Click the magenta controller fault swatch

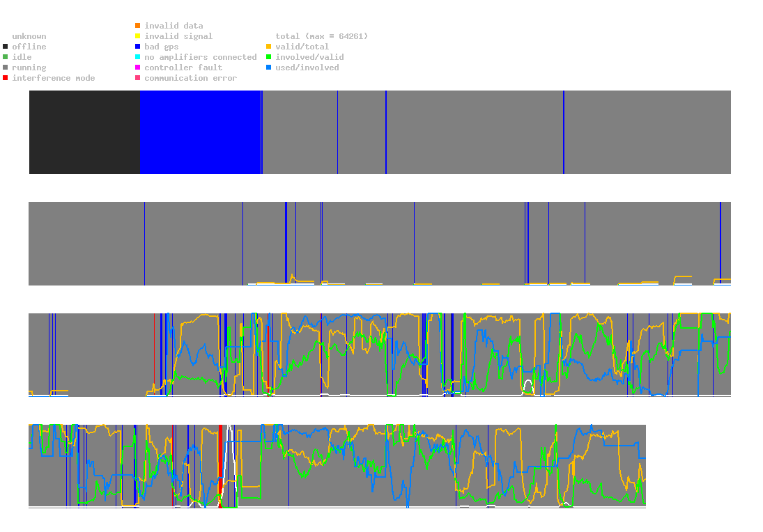[x=138, y=68]
